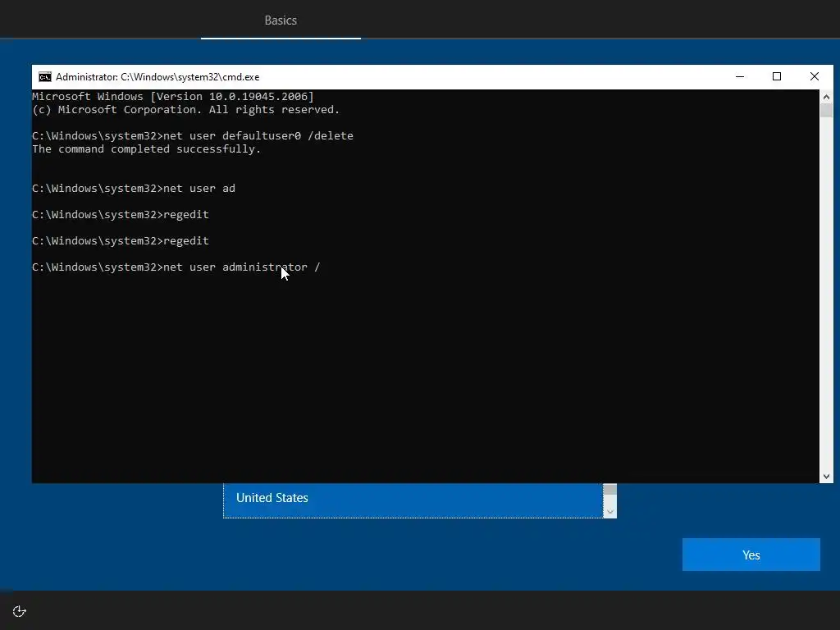Viewport: 840px width, 630px height.
Task: Click the cmd scrollbar down arrow
Action: pos(826,477)
